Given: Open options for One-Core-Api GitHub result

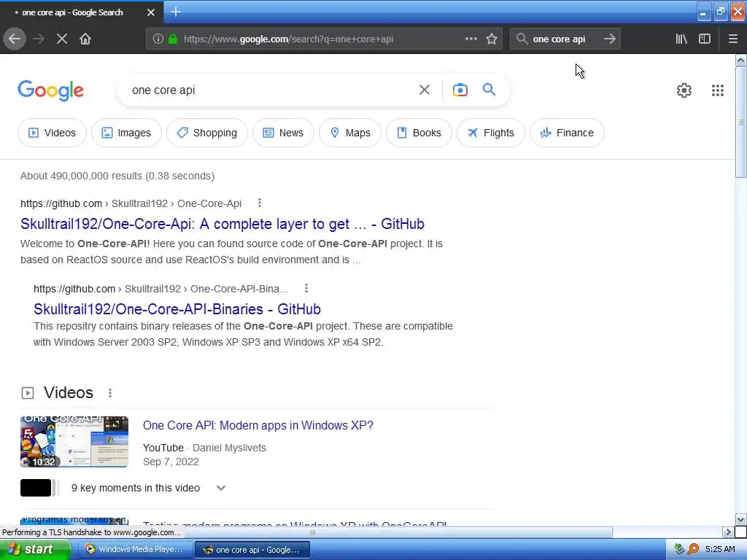Looking at the screenshot, I should point(260,203).
